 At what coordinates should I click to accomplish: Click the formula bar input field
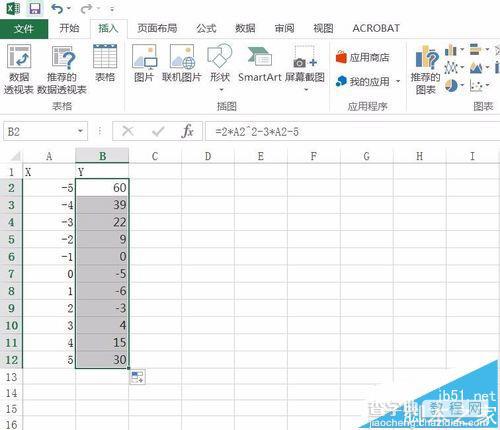(353, 131)
